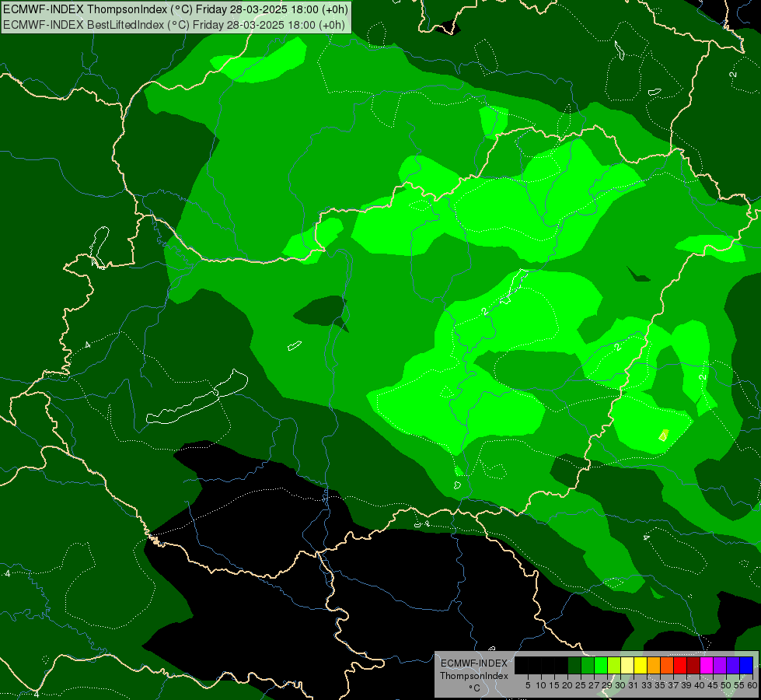Click the legend tick label "29"
Image resolution: width=761 pixels, height=700 pixels.
tap(607, 685)
